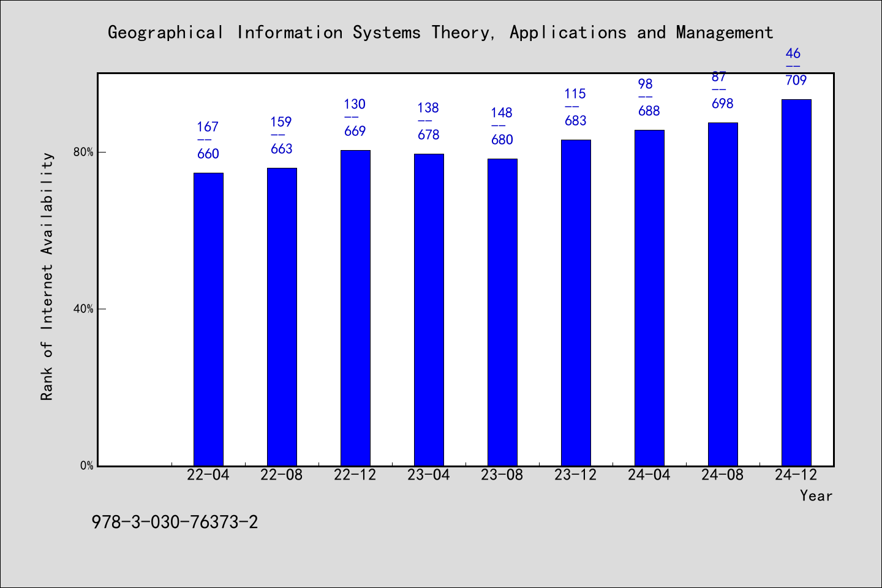
Task: Click the rank value 115 above 23-12
Action: coord(575,94)
